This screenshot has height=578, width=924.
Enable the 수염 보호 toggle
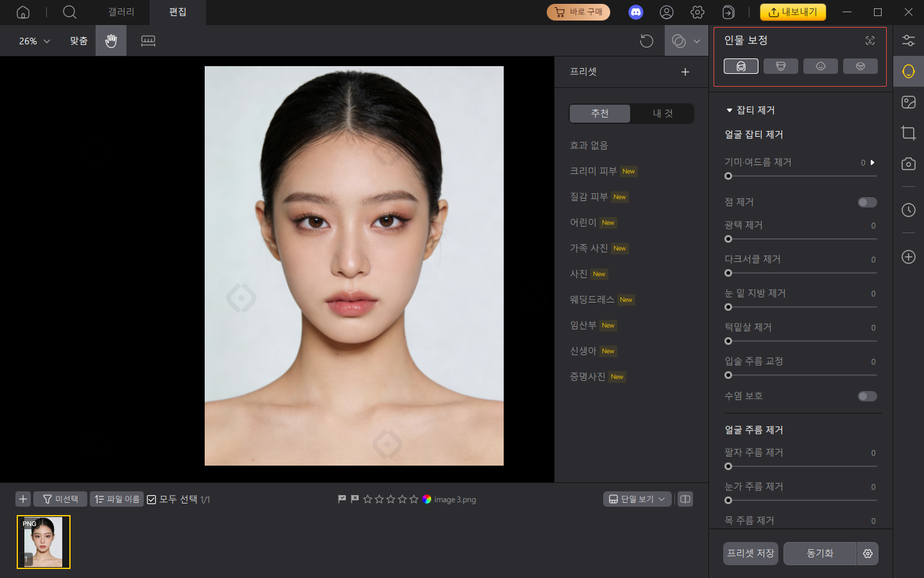[x=867, y=396]
